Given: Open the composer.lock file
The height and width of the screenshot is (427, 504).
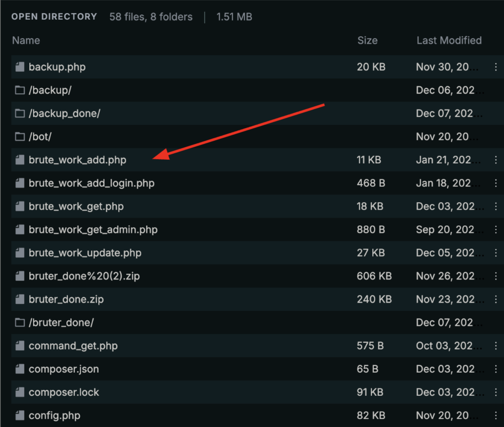Looking at the screenshot, I should [x=64, y=392].
